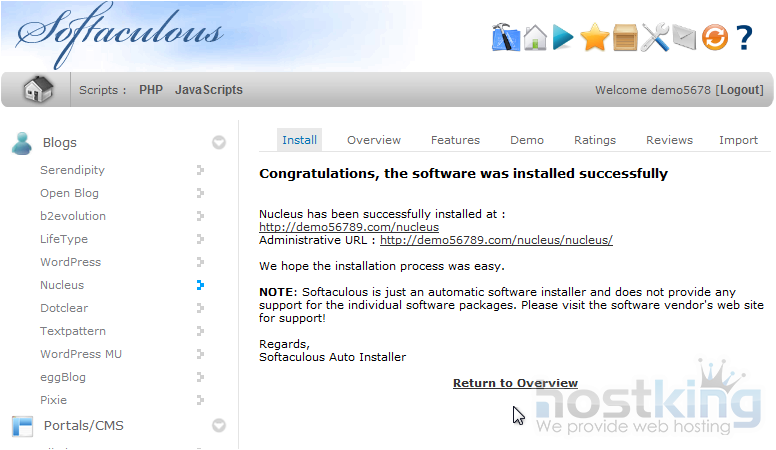The width and height of the screenshot is (776, 450).
Task: Collapse the Blogs category
Action: pos(219,143)
